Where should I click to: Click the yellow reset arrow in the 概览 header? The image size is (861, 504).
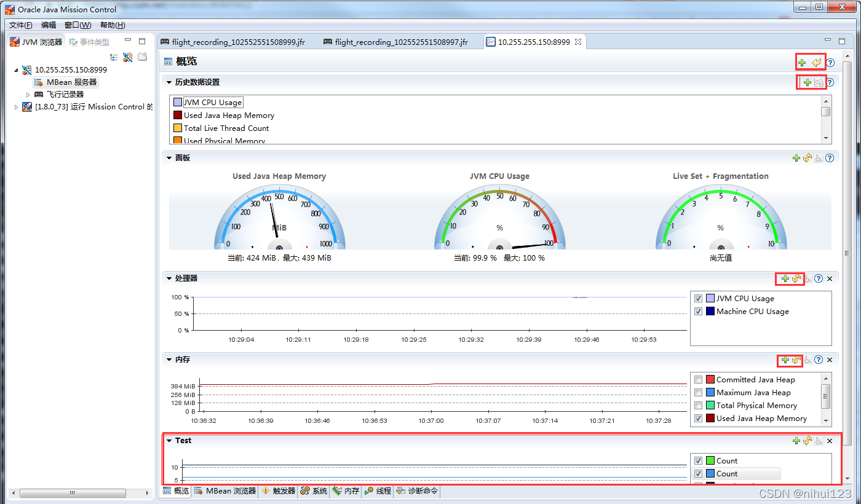pyautogui.click(x=816, y=62)
